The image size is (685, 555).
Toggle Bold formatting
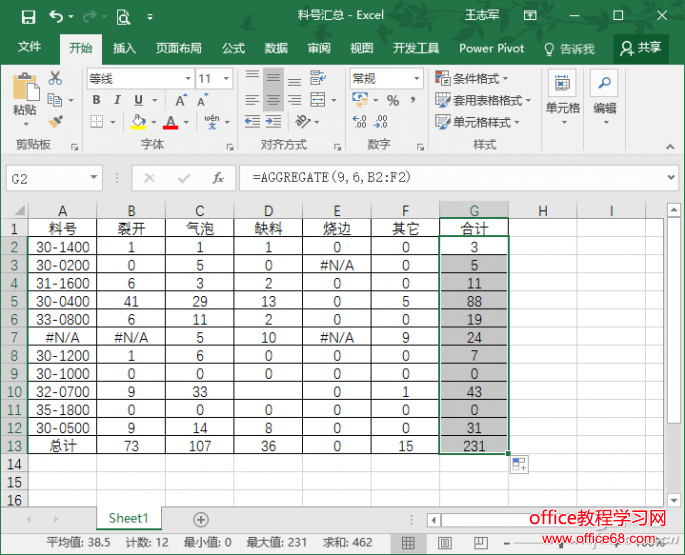pyautogui.click(x=96, y=100)
